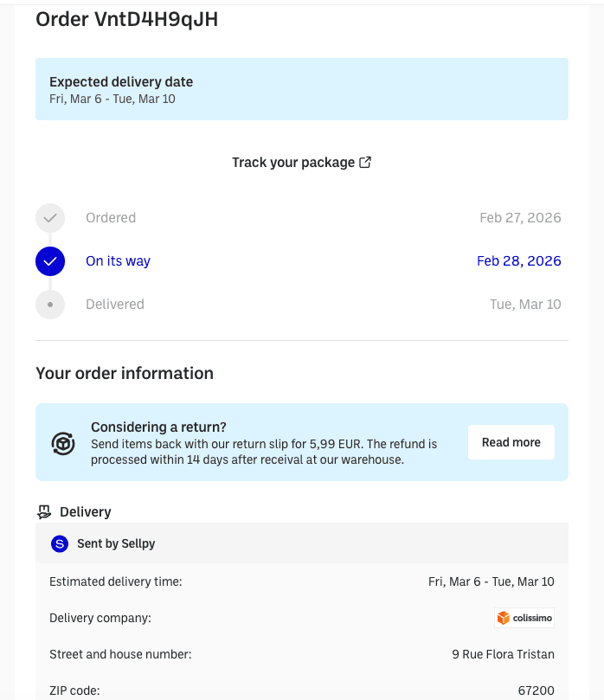The width and height of the screenshot is (604, 700).
Task: Click the external link icon beside Track your package
Action: [365, 163]
